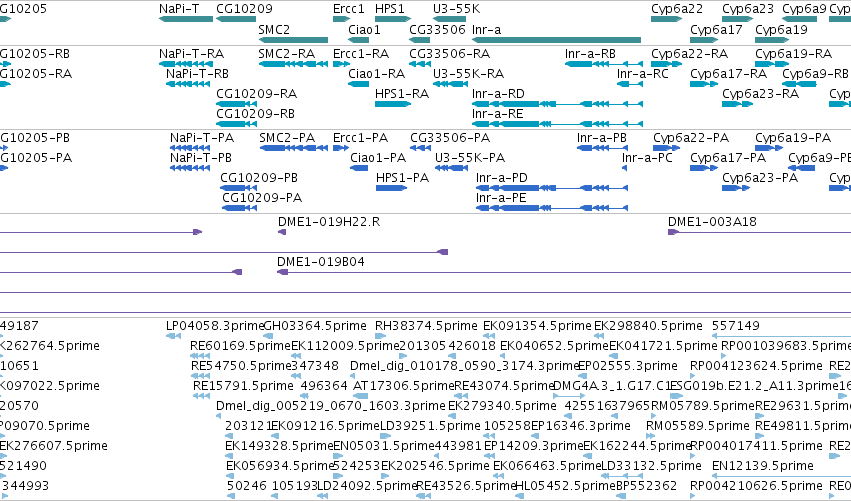This screenshot has width=851, height=501.
Task: Click the CG10209 gene label
Action: point(244,9)
